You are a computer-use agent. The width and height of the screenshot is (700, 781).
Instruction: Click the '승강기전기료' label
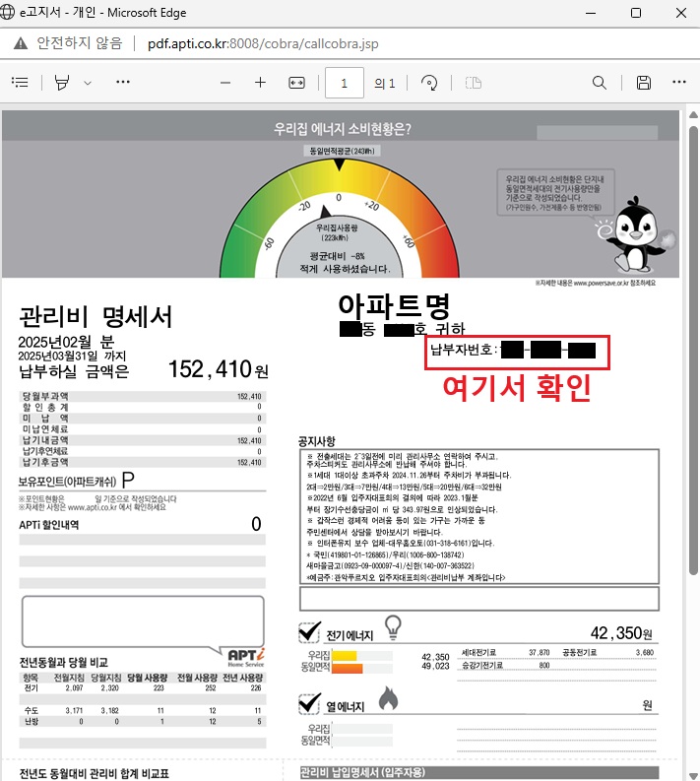[482, 666]
